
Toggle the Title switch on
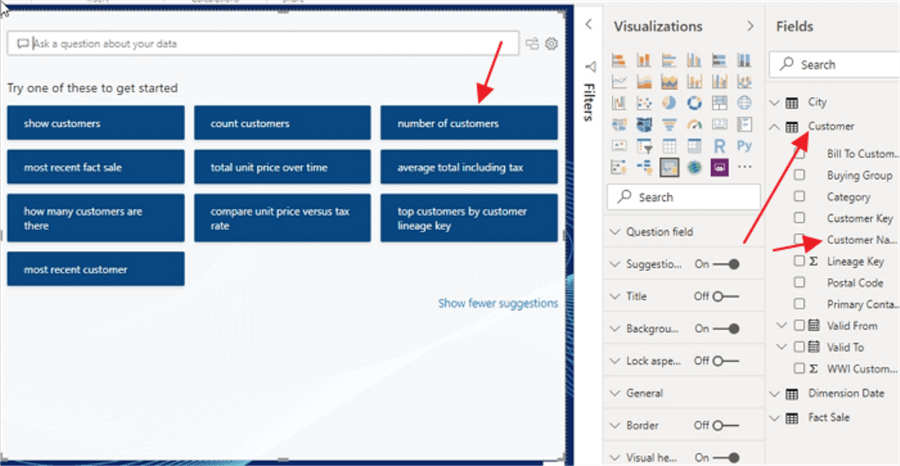click(x=726, y=297)
